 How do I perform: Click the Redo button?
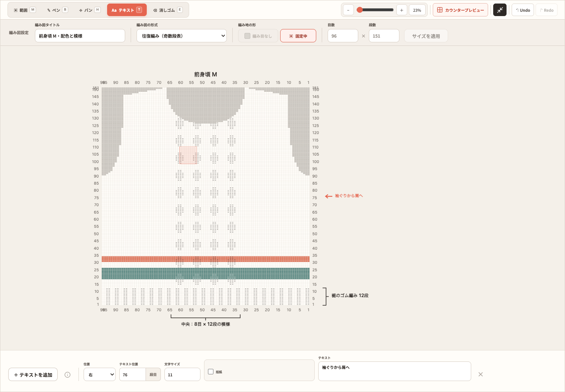[x=547, y=10]
